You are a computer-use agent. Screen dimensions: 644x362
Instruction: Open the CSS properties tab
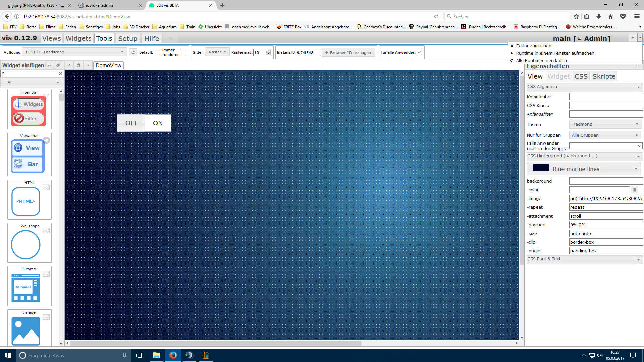coord(581,76)
